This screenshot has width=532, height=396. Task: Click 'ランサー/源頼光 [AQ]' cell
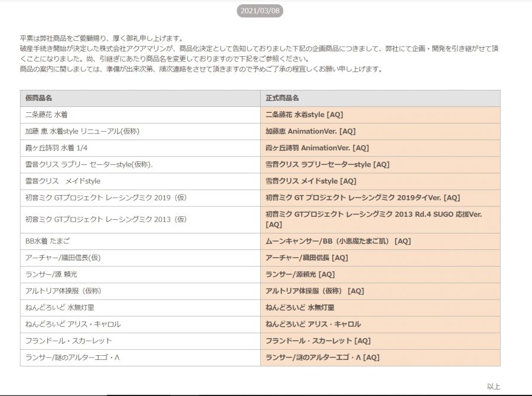tap(380, 275)
